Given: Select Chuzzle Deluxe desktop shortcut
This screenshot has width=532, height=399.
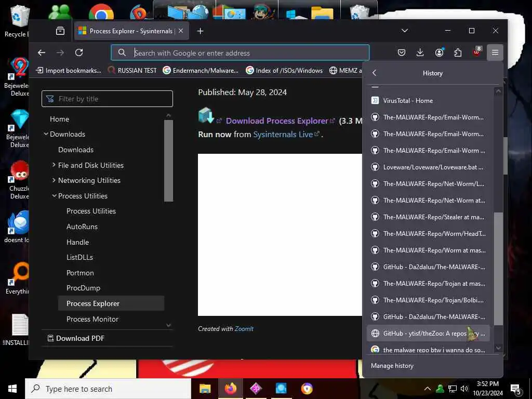Looking at the screenshot, I should click(19, 180).
